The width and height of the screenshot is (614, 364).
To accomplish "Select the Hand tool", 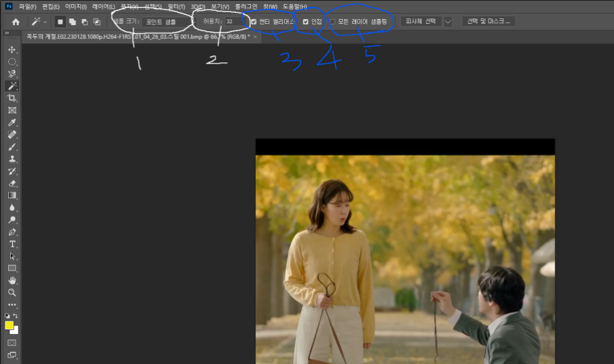I will click(x=12, y=280).
